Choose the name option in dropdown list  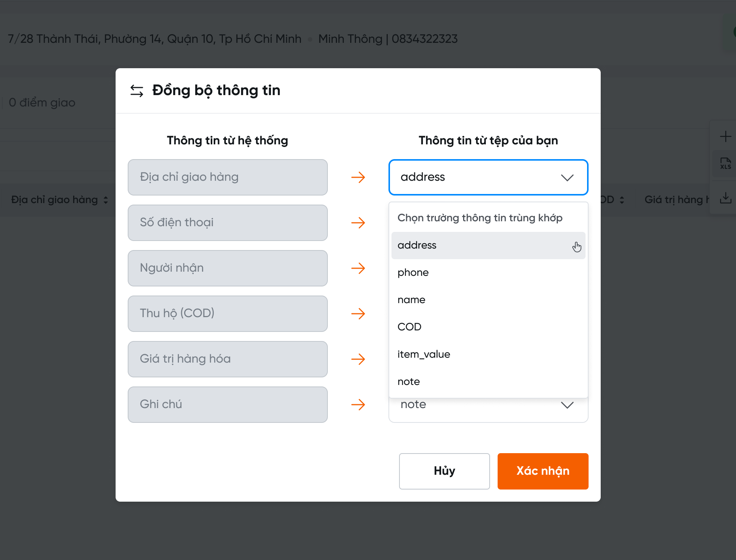[411, 300]
